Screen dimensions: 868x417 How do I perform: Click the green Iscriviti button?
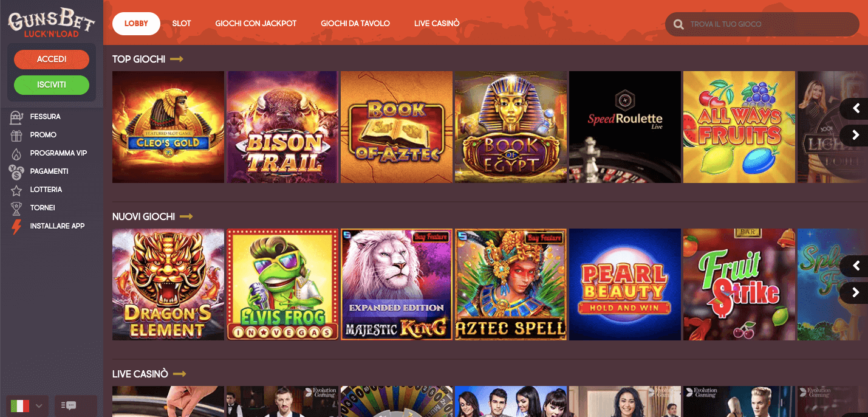52,84
